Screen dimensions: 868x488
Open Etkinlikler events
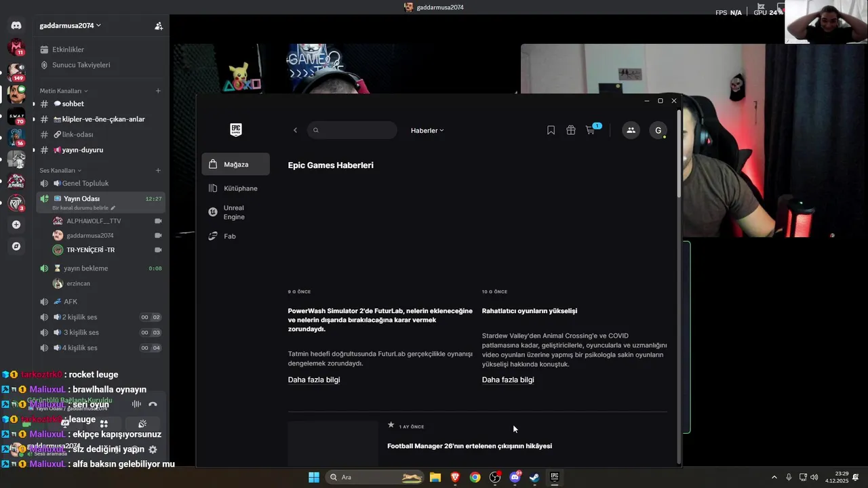[x=102, y=49]
